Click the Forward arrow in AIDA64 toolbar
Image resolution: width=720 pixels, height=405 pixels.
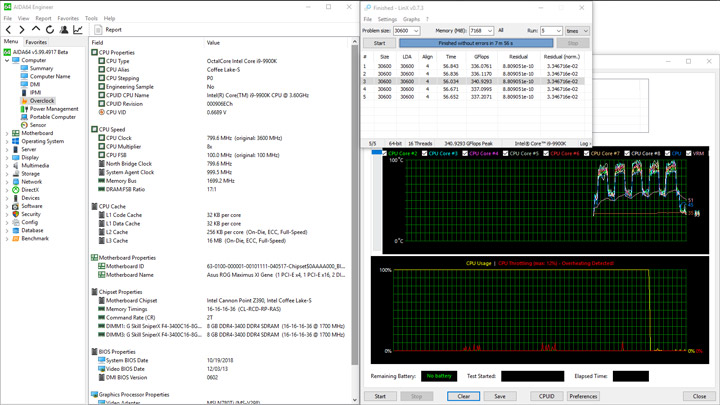tap(21, 30)
